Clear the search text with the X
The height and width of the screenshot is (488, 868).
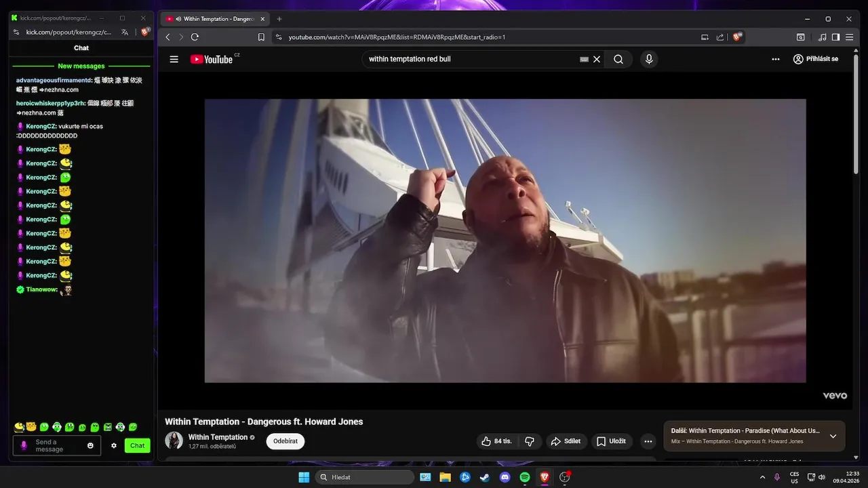(x=597, y=59)
